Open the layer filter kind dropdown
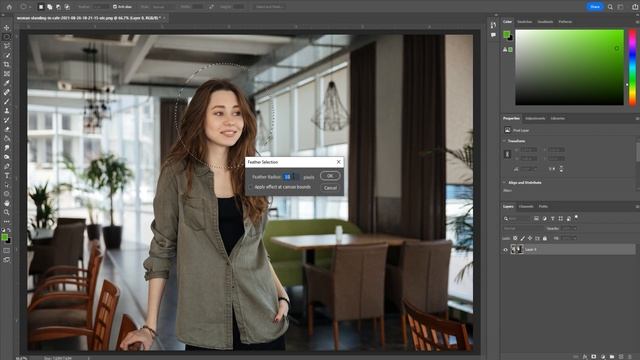Viewport: 640px width, 360px height. (518, 219)
